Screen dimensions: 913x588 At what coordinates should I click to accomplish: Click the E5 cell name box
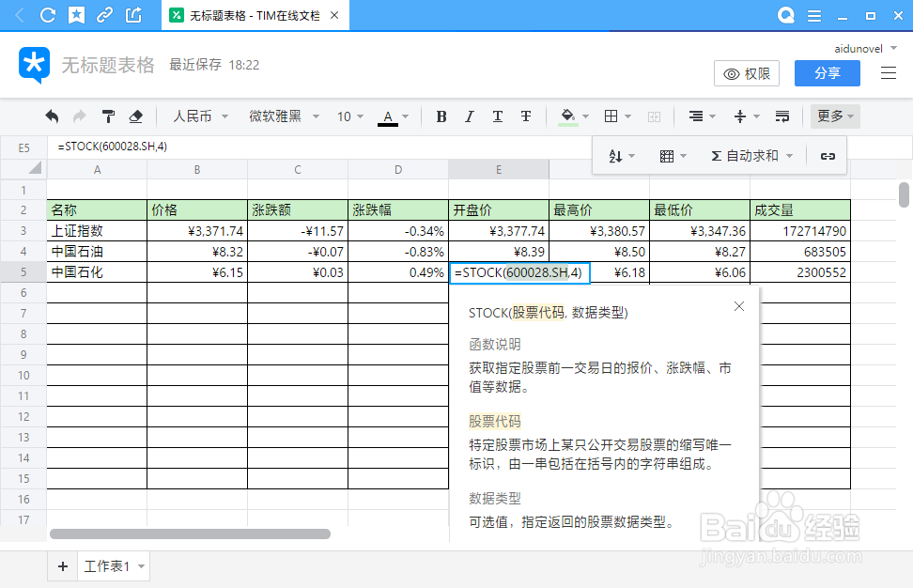(23, 147)
